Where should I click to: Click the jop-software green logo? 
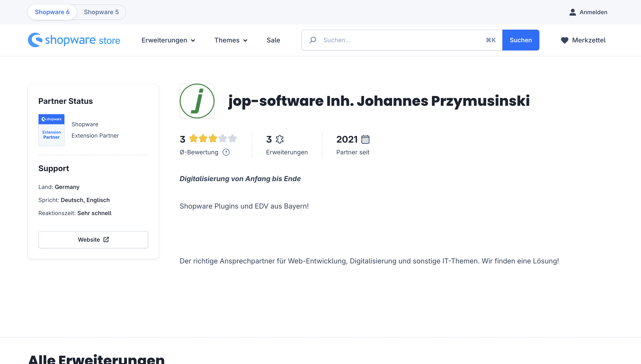(197, 101)
